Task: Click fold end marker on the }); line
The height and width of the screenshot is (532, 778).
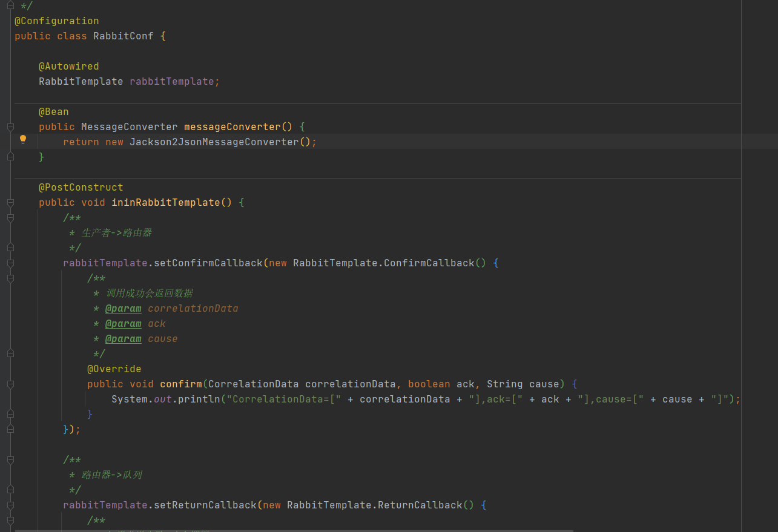Action: tap(10, 429)
